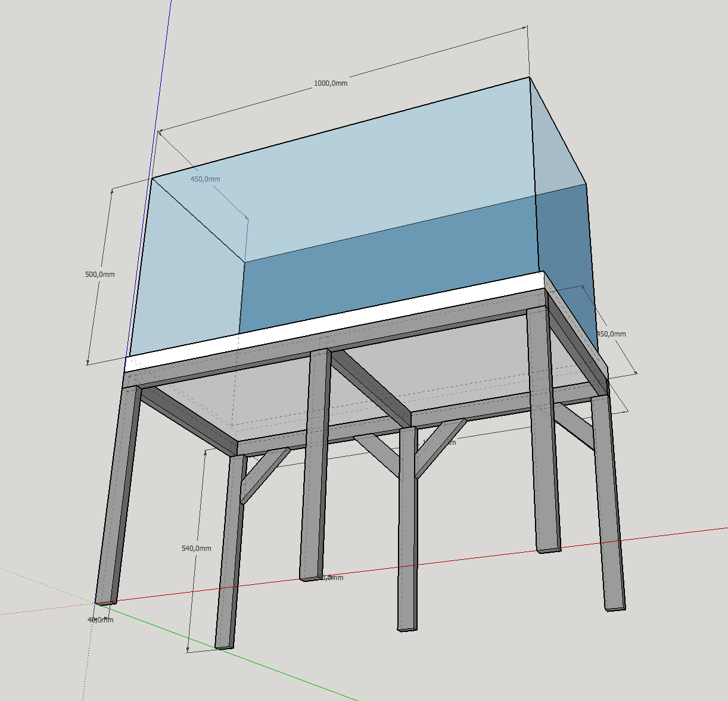Select the middle cross beam under the tabletop
The width and height of the screenshot is (728, 701).
[x=369, y=381]
